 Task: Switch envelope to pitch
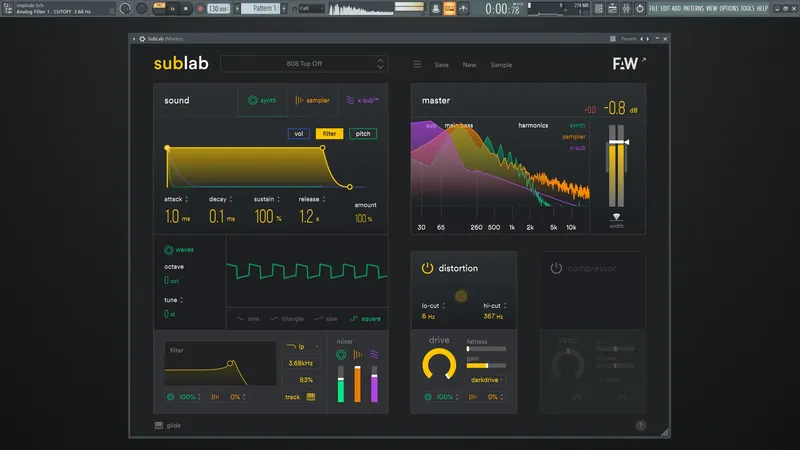click(x=363, y=134)
